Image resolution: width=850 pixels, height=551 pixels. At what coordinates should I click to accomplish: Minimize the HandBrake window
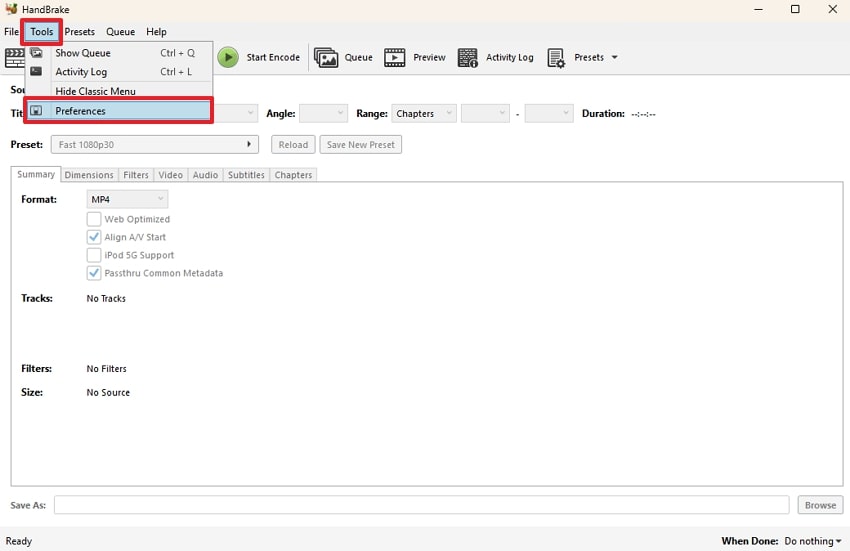[758, 9]
